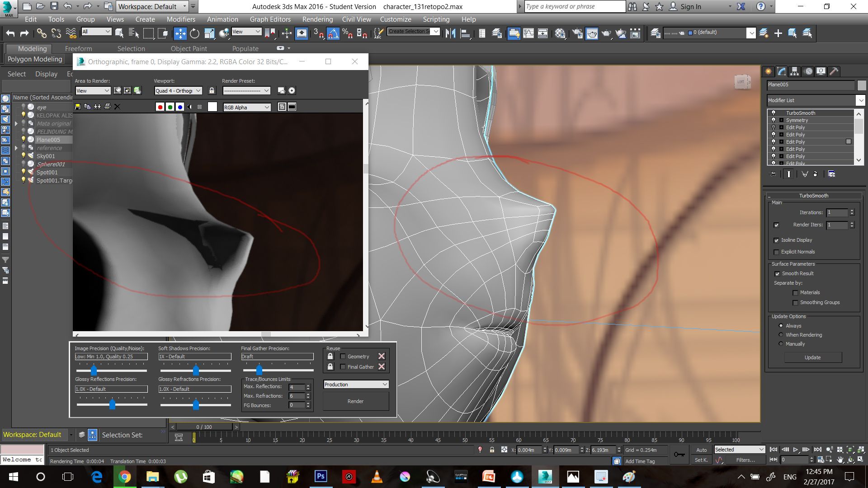
Task: Click the Select by Name icon
Action: tap(134, 33)
